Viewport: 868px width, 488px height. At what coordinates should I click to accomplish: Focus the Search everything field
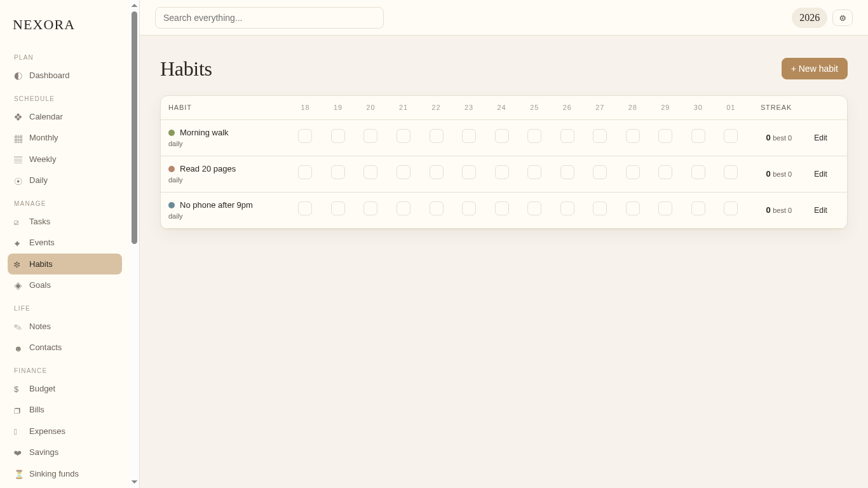click(x=269, y=18)
